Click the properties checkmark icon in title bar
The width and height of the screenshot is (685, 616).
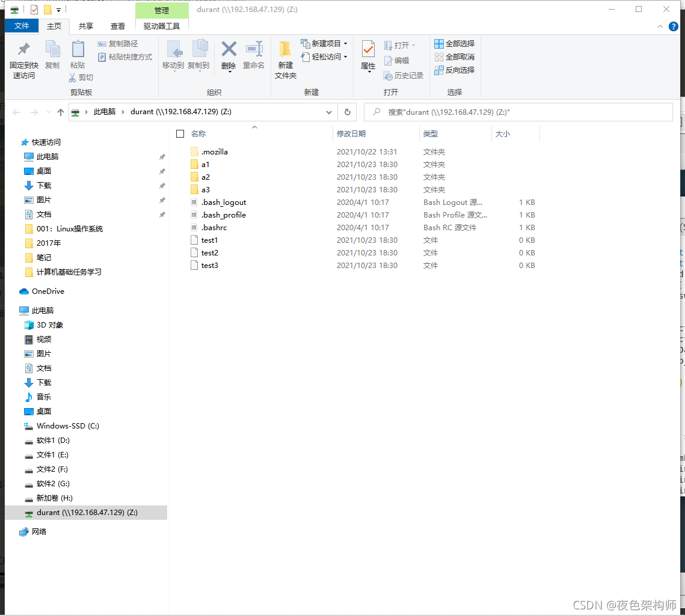pos(34,10)
